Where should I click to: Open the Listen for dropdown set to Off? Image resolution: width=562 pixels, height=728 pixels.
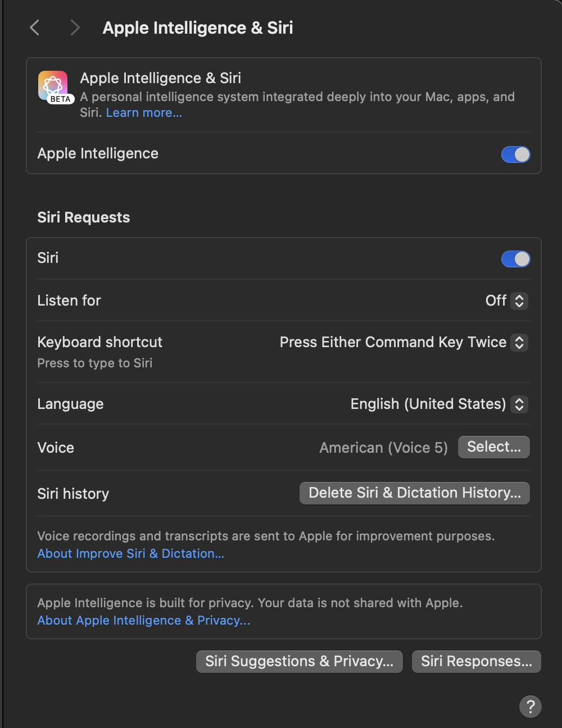pos(506,301)
